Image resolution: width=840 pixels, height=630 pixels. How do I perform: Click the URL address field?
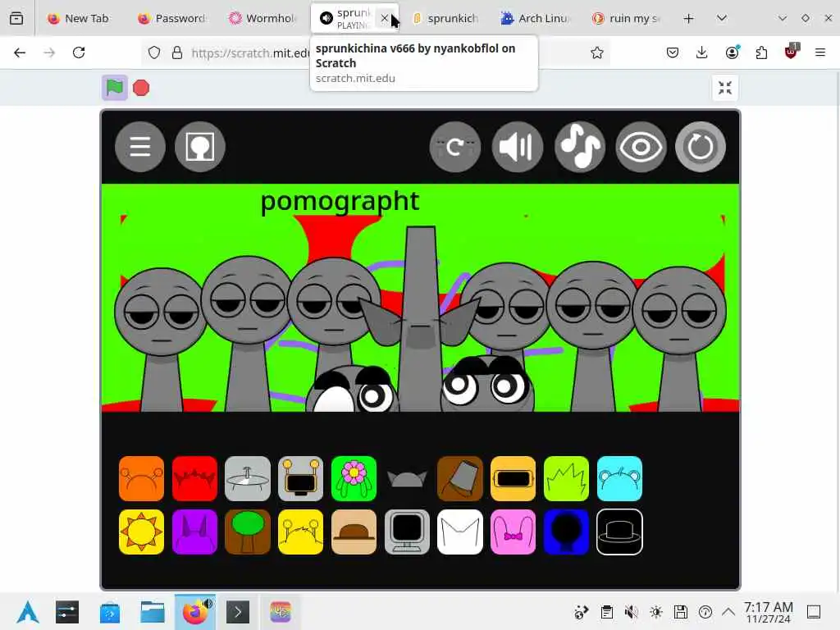pos(375,52)
